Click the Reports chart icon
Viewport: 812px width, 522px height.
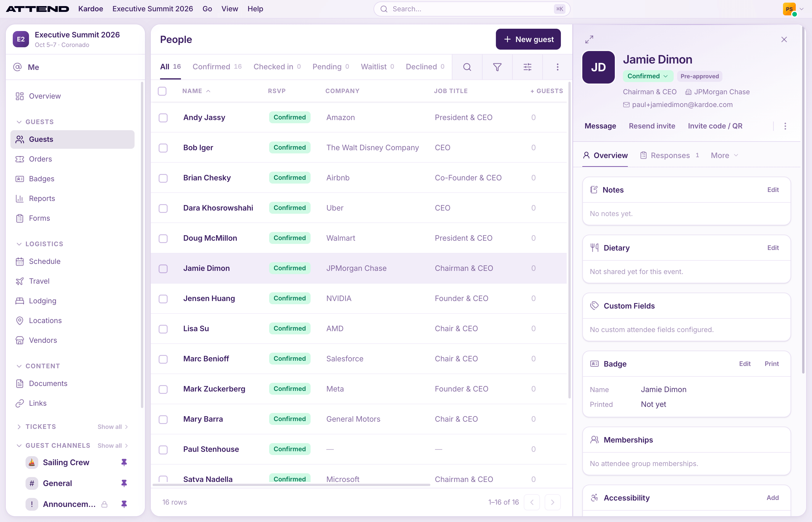click(x=20, y=198)
